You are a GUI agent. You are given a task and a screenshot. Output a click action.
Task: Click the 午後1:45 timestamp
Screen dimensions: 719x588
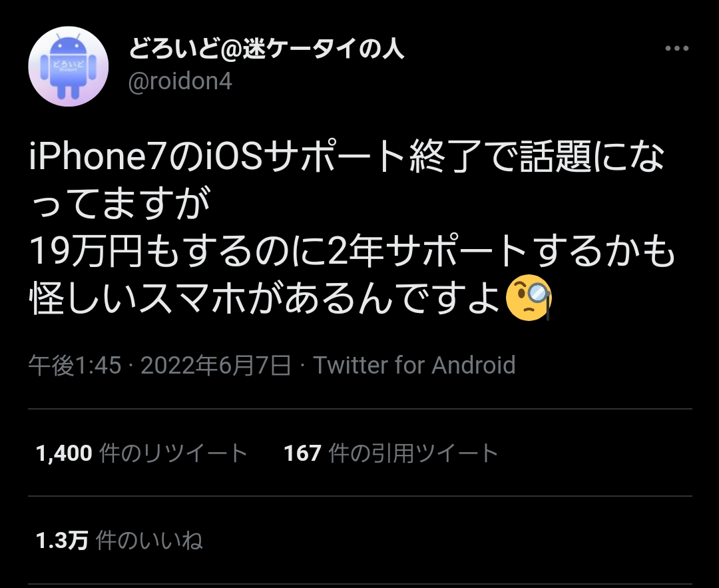coord(75,365)
